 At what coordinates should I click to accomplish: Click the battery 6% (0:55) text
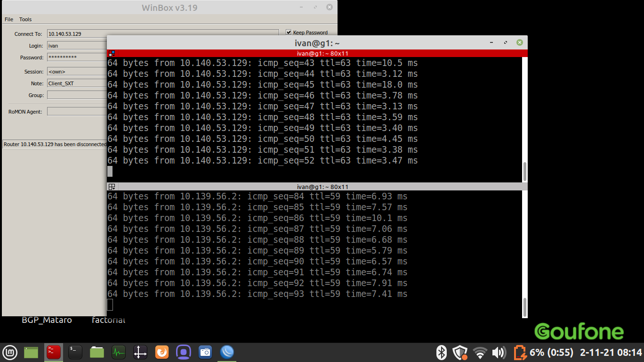[x=552, y=352]
